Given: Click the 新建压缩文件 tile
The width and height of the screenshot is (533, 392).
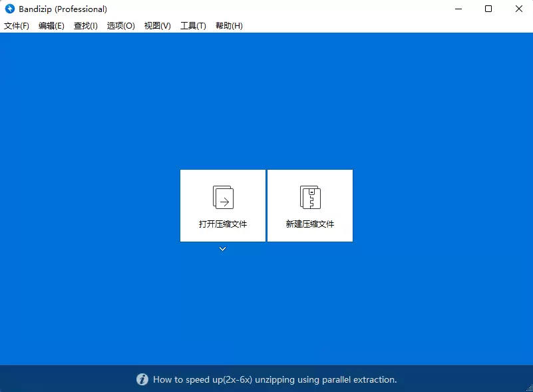Looking at the screenshot, I should (x=310, y=206).
